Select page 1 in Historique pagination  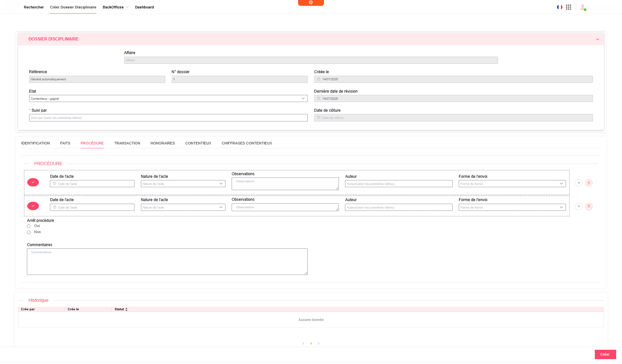pos(311,344)
